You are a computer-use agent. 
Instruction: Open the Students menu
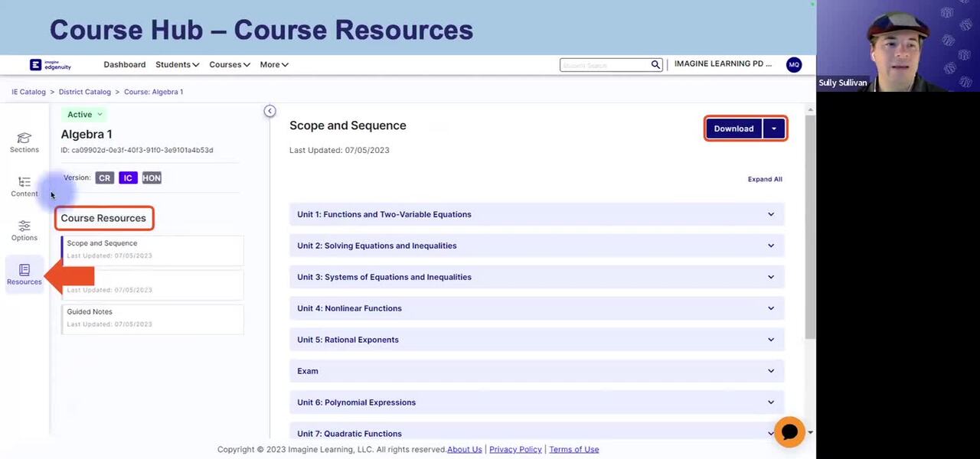coord(177,65)
